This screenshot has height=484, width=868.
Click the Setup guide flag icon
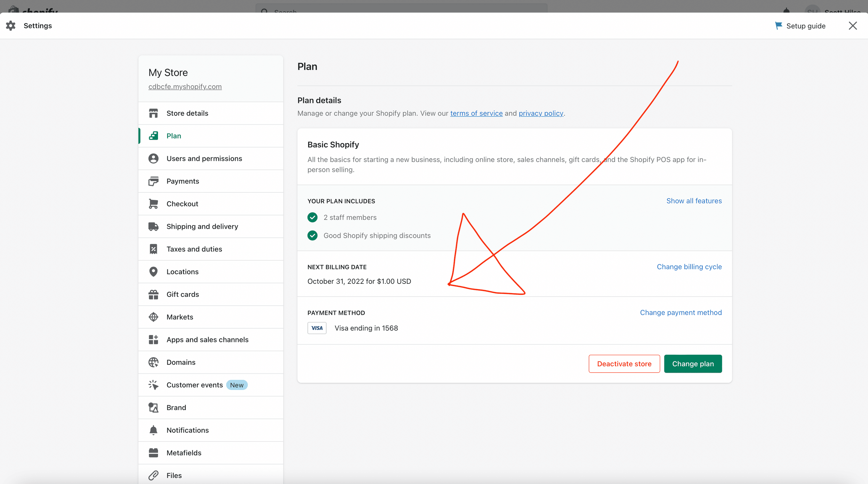click(x=778, y=25)
